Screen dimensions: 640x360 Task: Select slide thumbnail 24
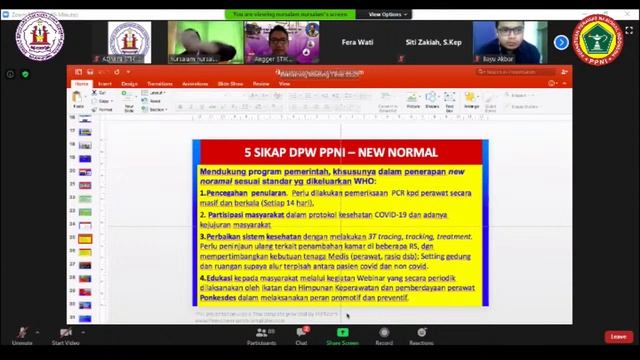(x=85, y=225)
